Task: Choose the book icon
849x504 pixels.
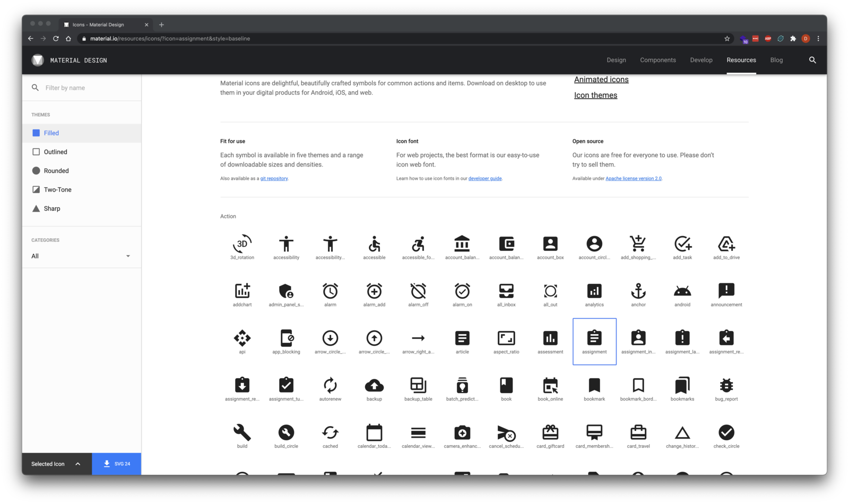Action: 506,385
